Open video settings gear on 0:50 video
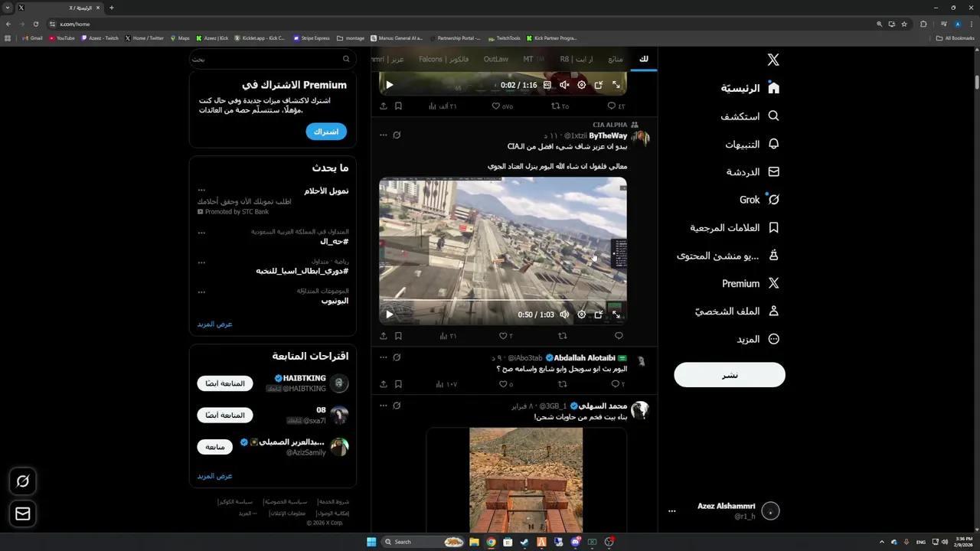Image resolution: width=980 pixels, height=551 pixels. tap(581, 315)
